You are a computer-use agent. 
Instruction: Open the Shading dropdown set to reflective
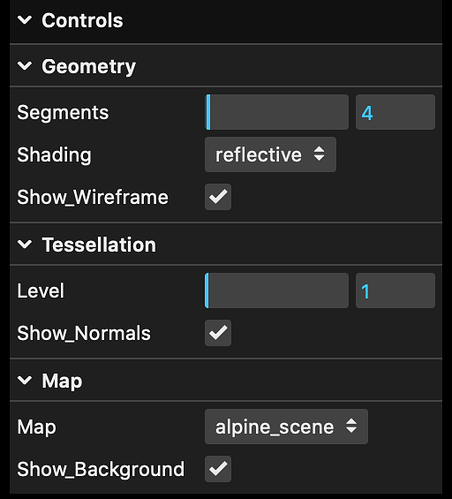tap(270, 155)
